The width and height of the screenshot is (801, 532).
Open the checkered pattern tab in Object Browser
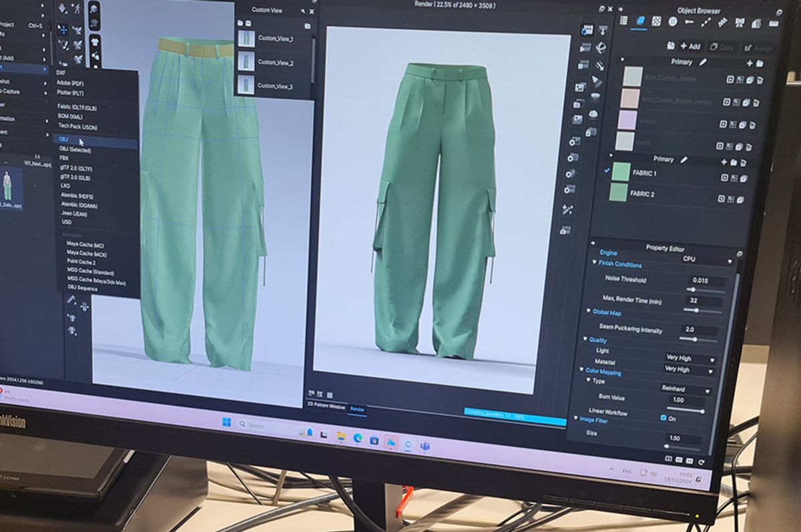[656, 21]
